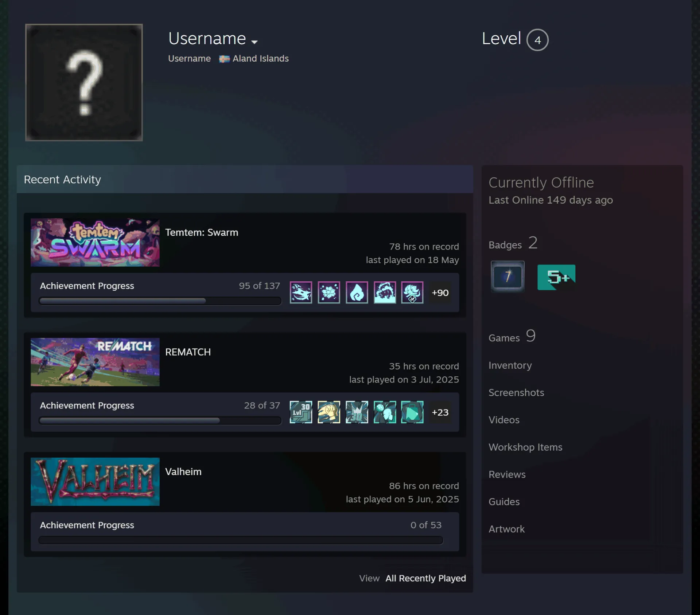Open the Temtem: Swarm title link
700x615 pixels.
pos(202,232)
